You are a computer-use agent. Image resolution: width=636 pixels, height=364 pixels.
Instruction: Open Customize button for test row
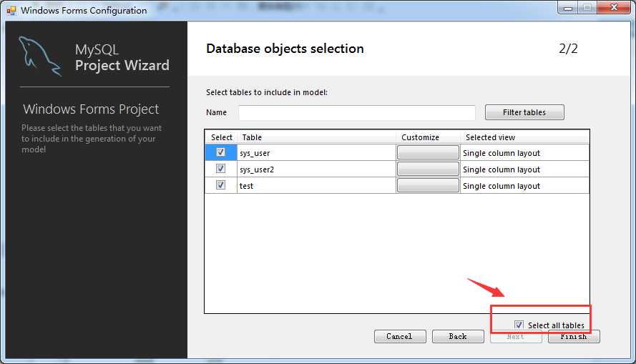(428, 185)
